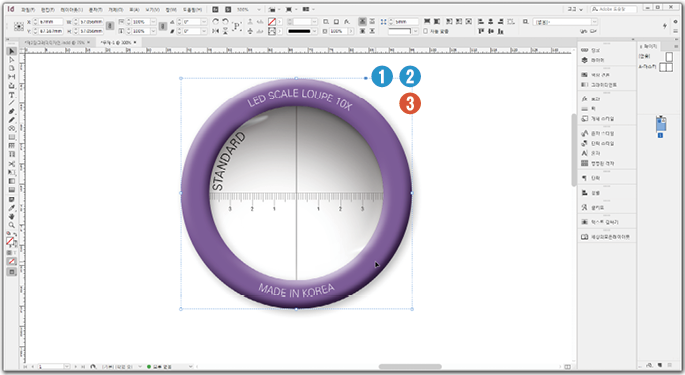Click the Y position input field
This screenshot has height=375, width=685.
51,31
